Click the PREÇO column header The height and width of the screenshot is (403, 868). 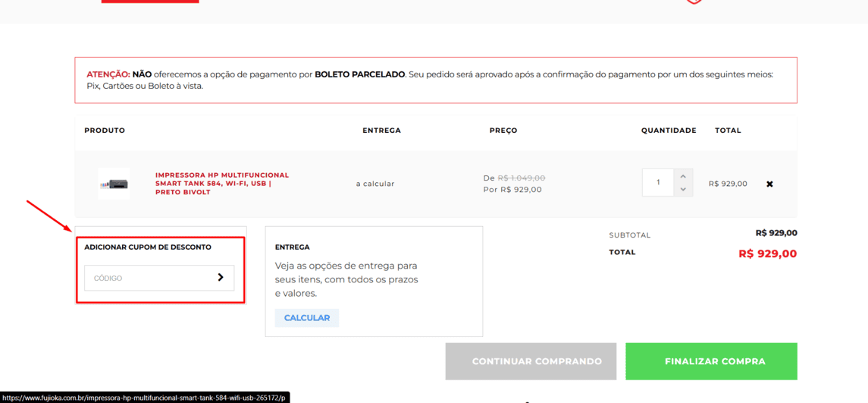point(503,131)
